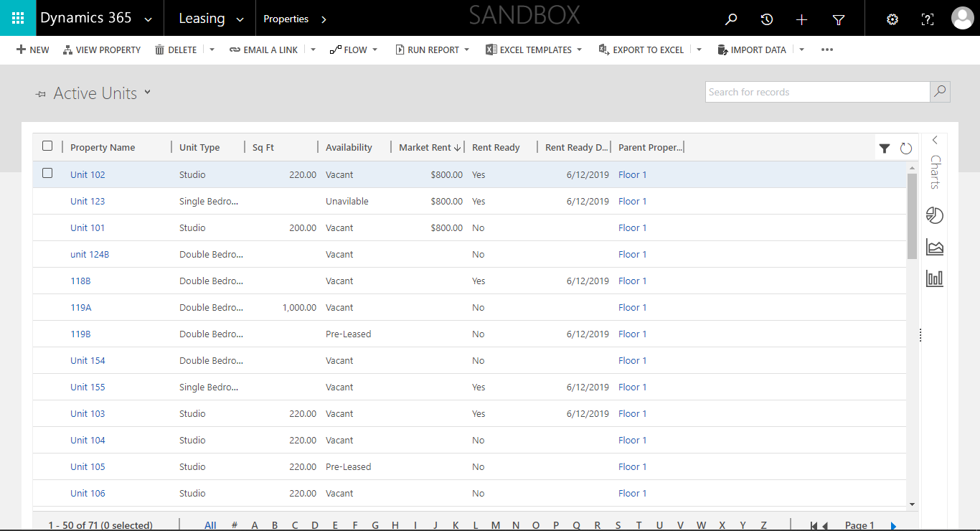Image resolution: width=980 pixels, height=531 pixels.
Task: Expand the Active Units view selector
Action: pos(148,92)
